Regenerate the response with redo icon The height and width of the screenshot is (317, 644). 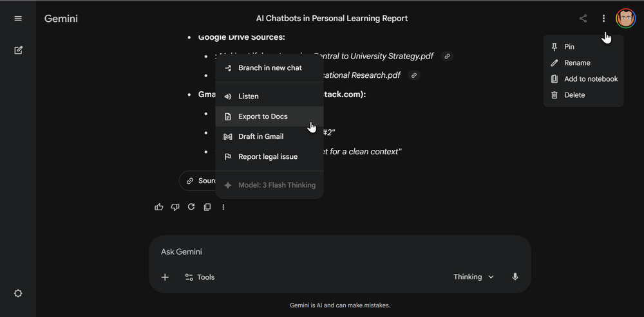191,207
